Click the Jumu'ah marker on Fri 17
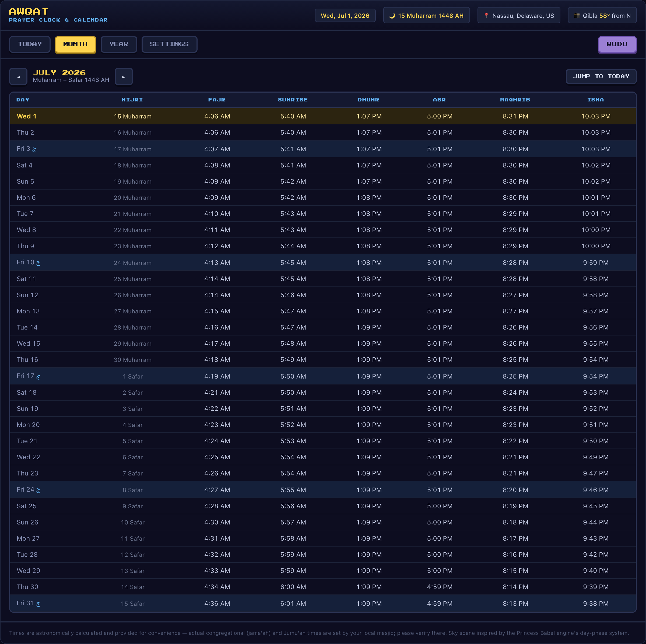Screen dimensions: 646x644 tap(38, 376)
